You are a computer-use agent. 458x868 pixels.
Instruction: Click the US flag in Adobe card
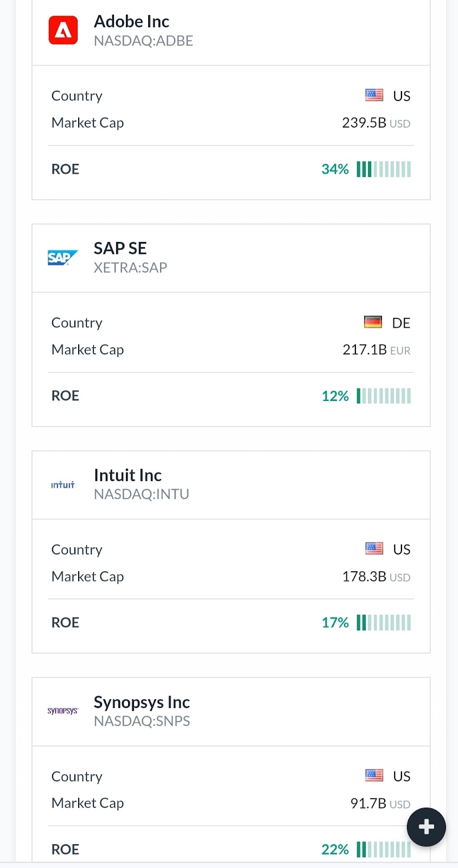click(x=374, y=95)
